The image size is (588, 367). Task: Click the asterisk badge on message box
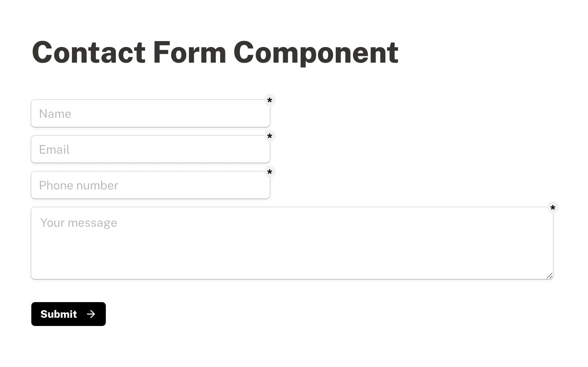pos(553,207)
